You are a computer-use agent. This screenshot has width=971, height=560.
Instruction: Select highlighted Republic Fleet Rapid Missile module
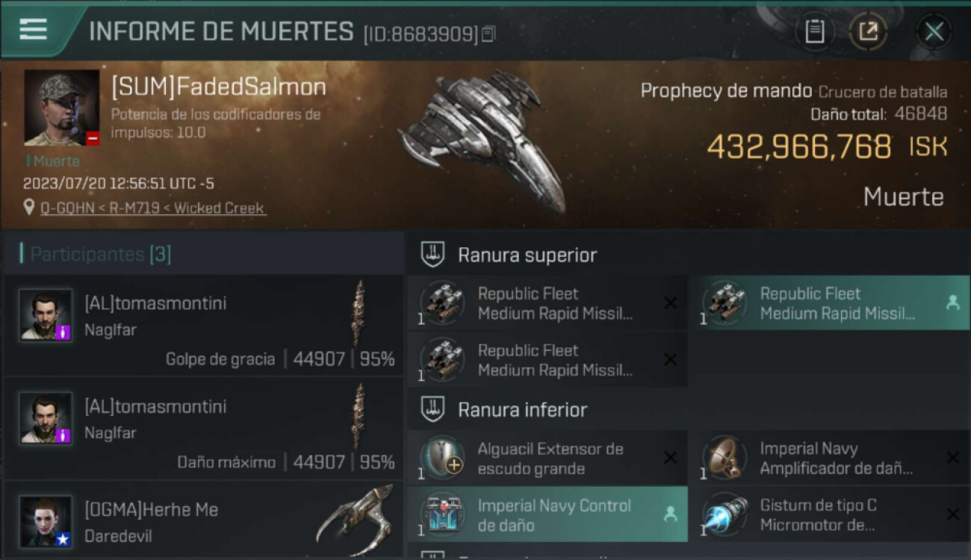[829, 303]
